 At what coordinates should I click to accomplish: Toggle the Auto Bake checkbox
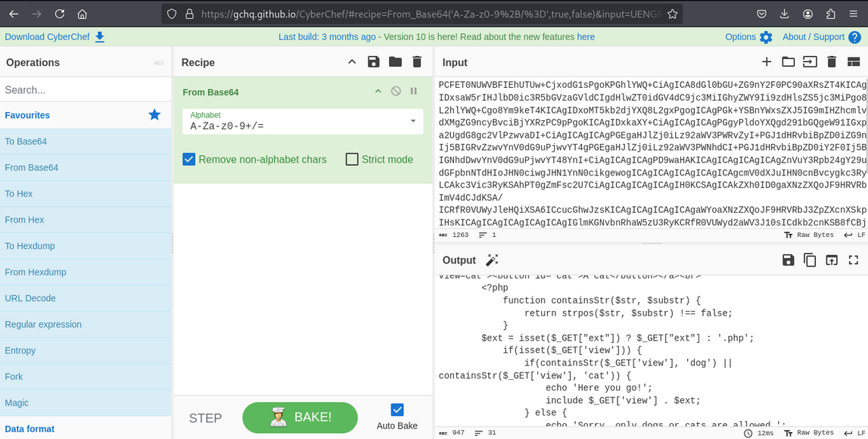tap(397, 409)
